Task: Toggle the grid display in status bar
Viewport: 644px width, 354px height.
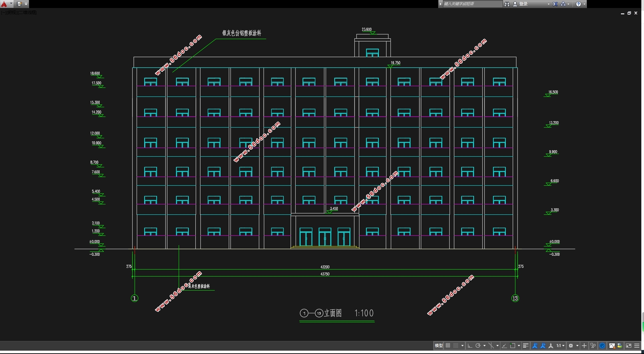Action: click(448, 346)
